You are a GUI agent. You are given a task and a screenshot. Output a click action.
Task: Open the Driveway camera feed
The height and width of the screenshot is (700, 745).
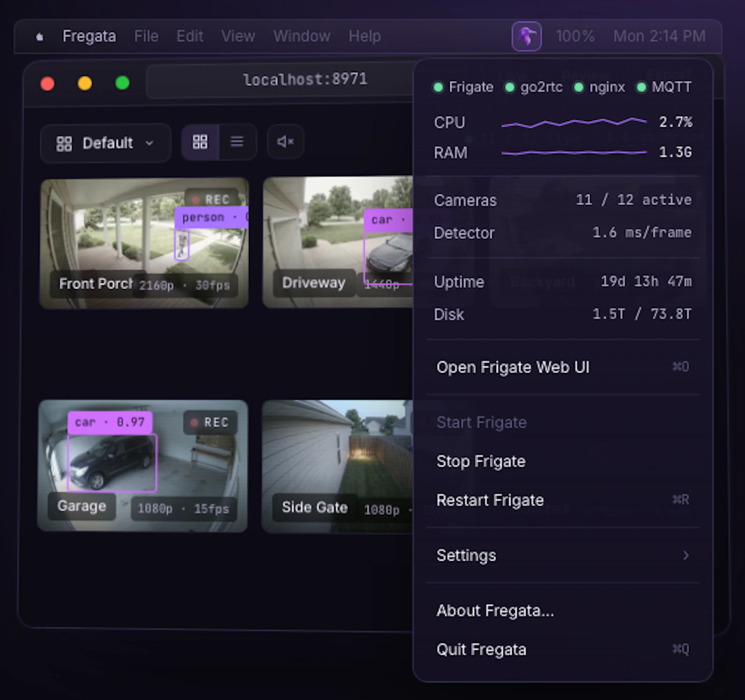point(338,242)
